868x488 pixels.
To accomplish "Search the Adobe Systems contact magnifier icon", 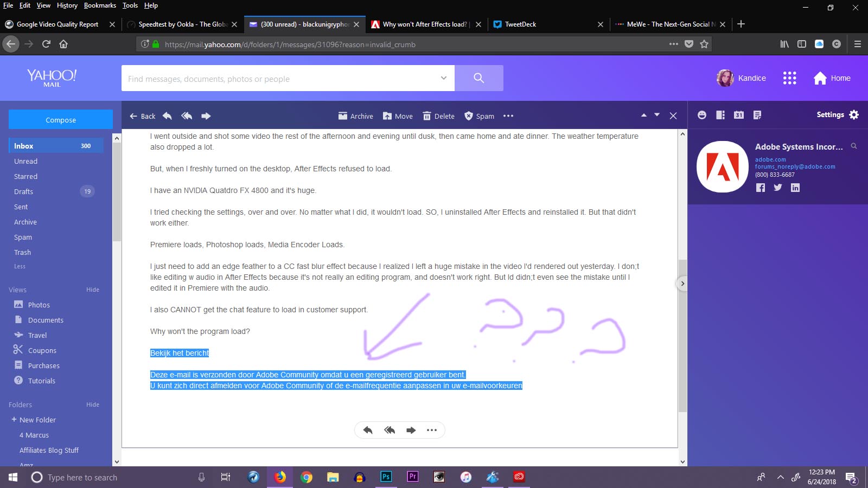I will point(854,146).
